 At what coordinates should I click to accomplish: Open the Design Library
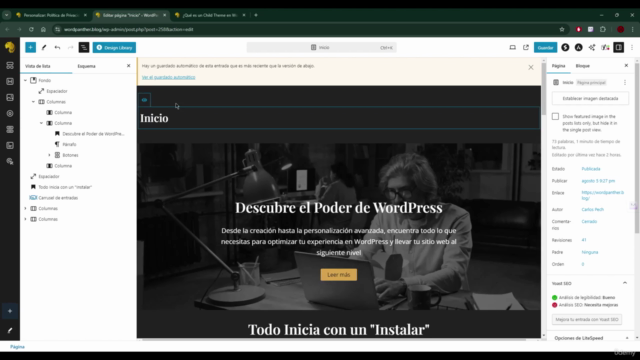point(114,47)
